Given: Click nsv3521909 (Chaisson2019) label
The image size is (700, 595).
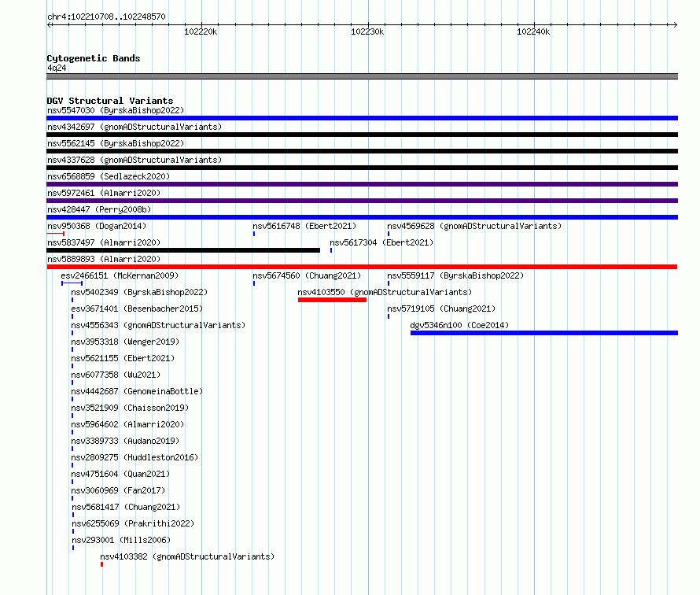Looking at the screenshot, I should (130, 408).
